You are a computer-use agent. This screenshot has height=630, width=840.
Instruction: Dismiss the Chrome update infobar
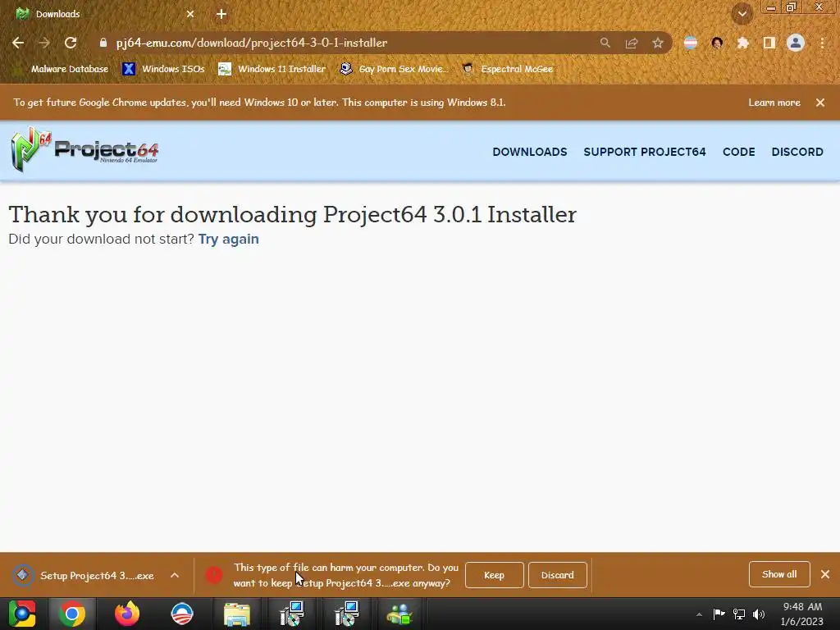click(820, 103)
